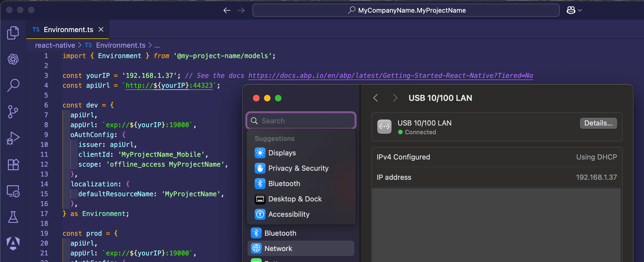This screenshot has height=262, width=644.
Task: Launch the Run and Debug panel
Action: [x=13, y=138]
